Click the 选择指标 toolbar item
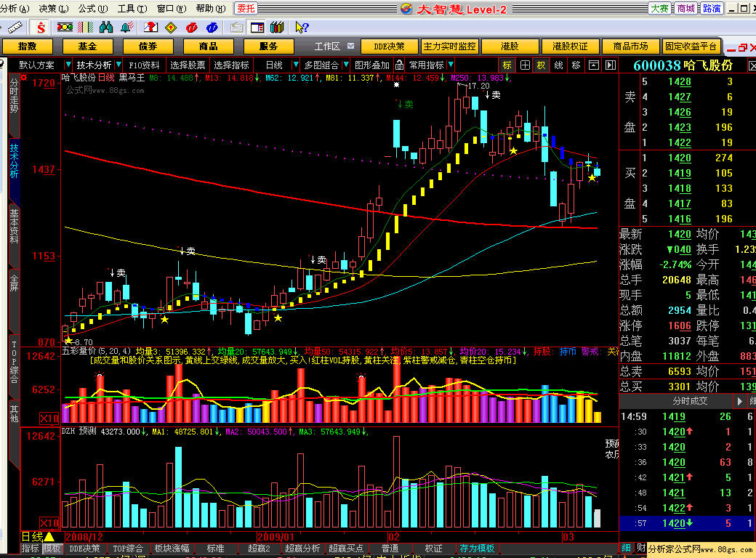The image size is (756, 558). (231, 65)
